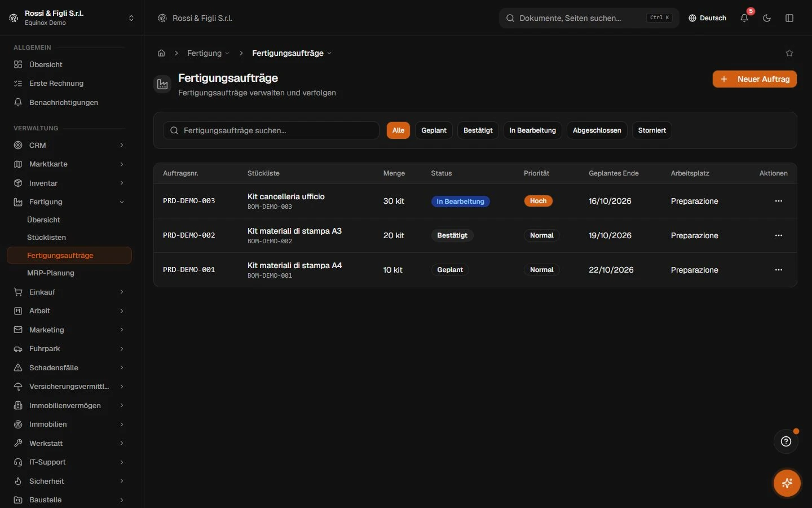This screenshot has height=508, width=812.
Task: Open the AI assistant sparkle button
Action: pyautogui.click(x=787, y=483)
